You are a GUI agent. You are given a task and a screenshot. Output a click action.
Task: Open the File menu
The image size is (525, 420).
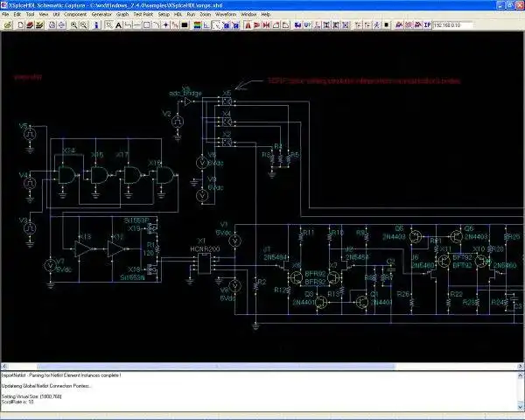[x=5, y=14]
